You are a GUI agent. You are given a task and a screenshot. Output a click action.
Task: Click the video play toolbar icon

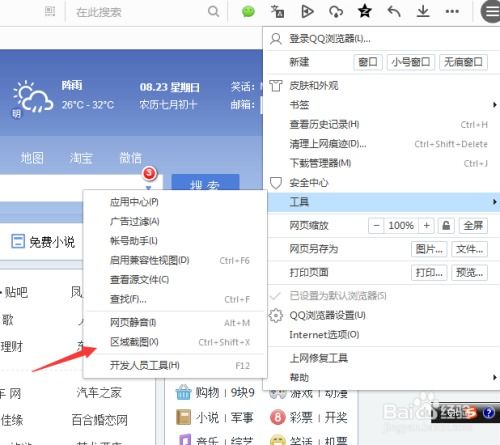307,12
